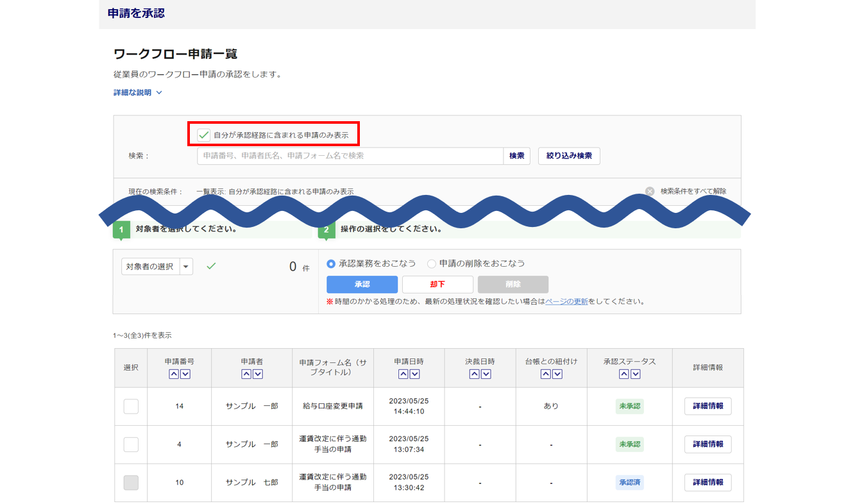Click the grey 削除 button
Image resolution: width=857 pixels, height=504 pixels.
[513, 284]
